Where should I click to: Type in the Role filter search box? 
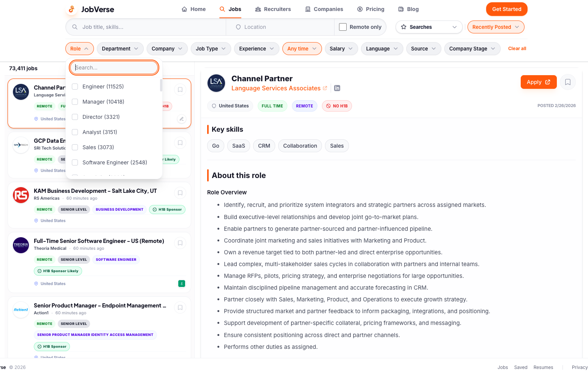[114, 67]
